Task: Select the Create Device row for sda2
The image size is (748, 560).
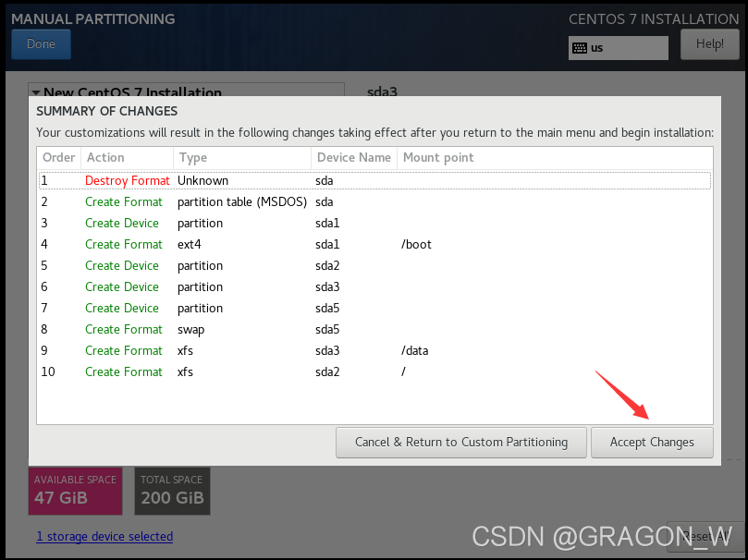Action: coord(375,265)
